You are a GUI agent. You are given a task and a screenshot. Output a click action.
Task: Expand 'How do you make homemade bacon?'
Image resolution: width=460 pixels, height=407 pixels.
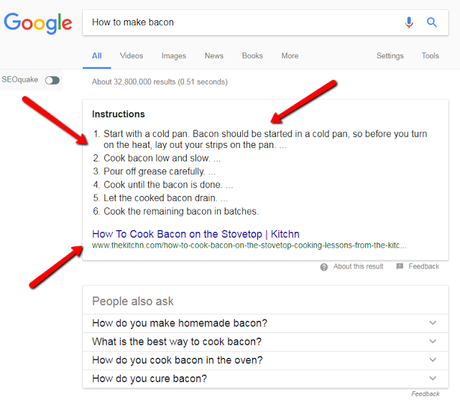(265, 323)
